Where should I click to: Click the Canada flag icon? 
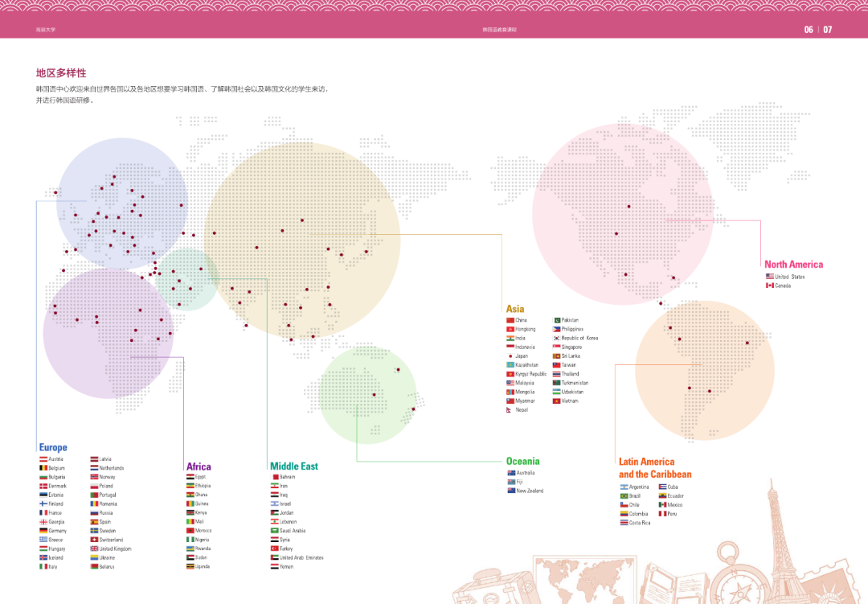click(x=769, y=286)
